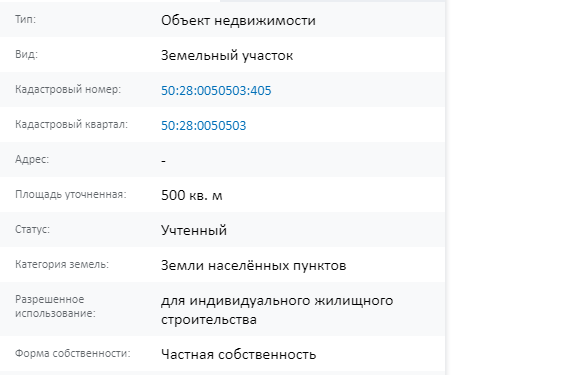Click the 'Учтенный' status value
The image size is (568, 375).
pyautogui.click(x=194, y=230)
